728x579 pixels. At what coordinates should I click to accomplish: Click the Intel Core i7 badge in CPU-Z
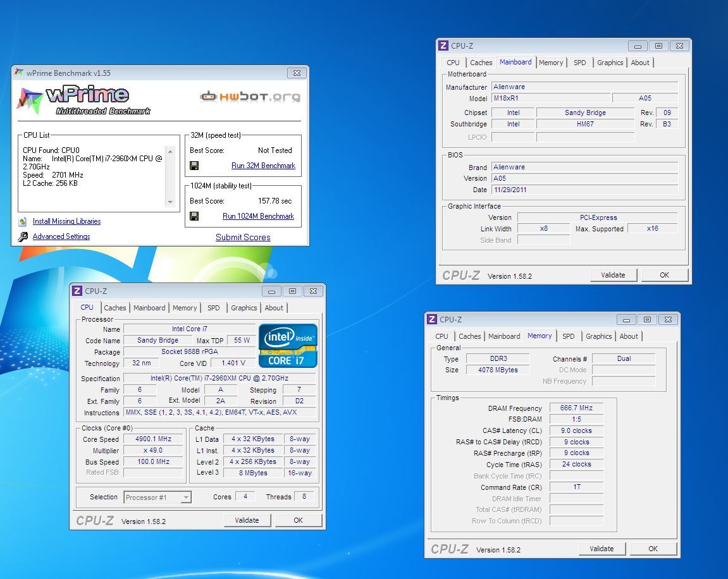pyautogui.click(x=288, y=346)
